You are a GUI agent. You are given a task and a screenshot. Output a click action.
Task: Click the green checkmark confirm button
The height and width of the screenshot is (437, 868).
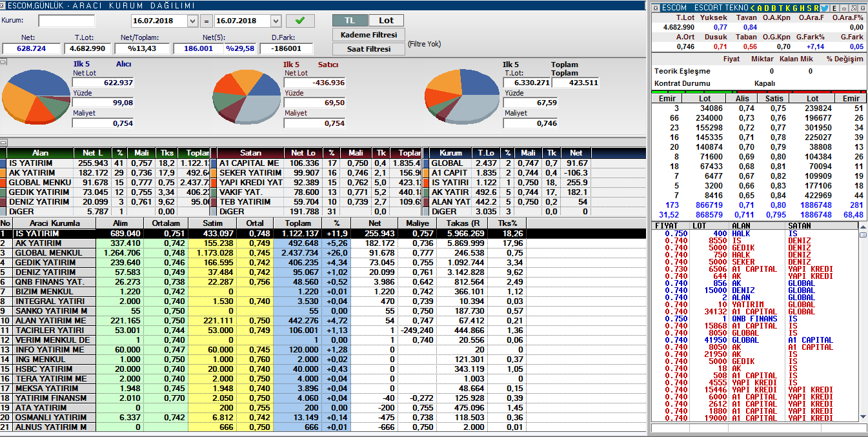300,21
